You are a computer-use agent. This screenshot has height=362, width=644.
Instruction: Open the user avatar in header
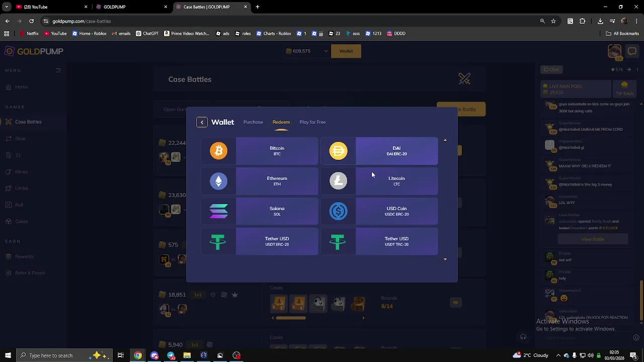point(614,51)
